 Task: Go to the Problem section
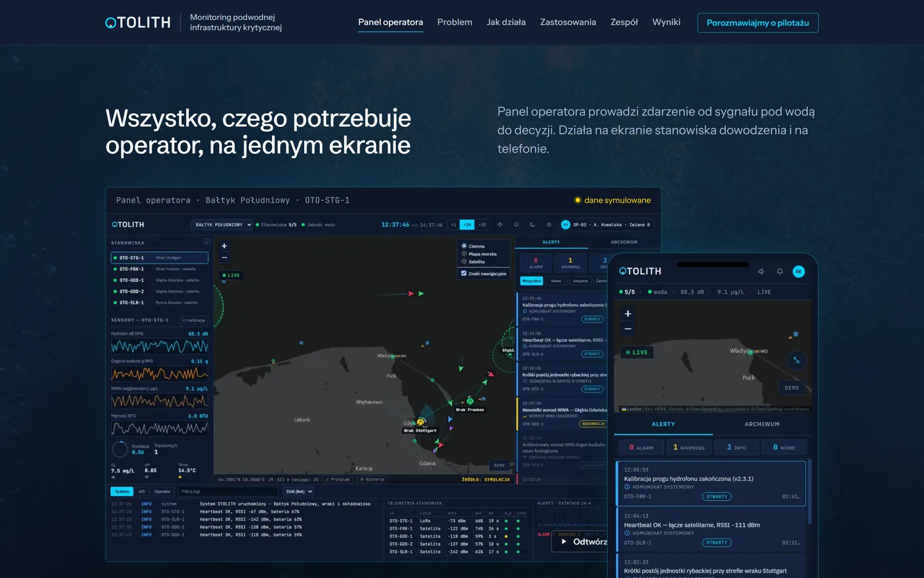(455, 22)
